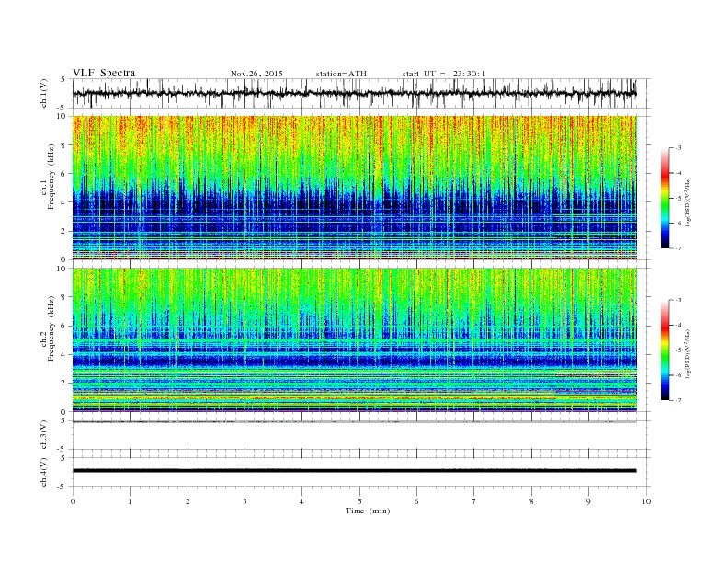The width and height of the screenshot is (728, 563).
Task: Click the "-3" label on ch.2 colorbar
Action: (x=678, y=300)
